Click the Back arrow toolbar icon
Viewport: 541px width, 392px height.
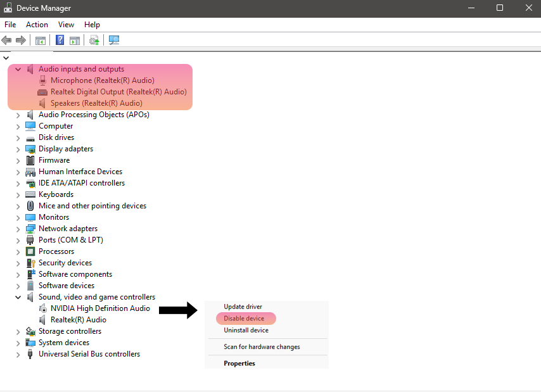pos(6,41)
